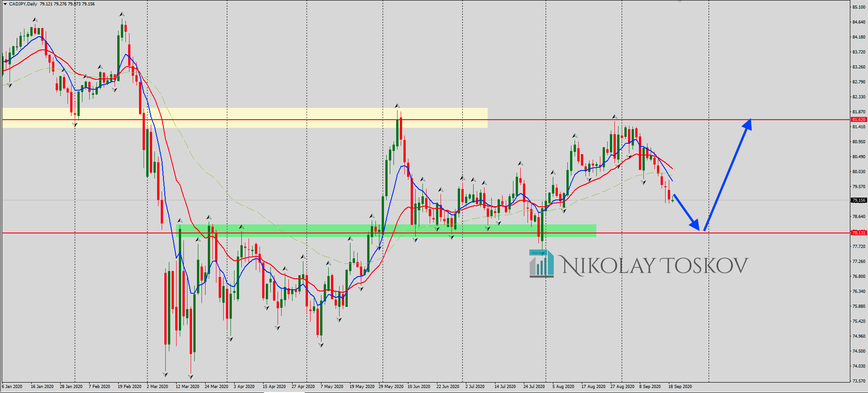Click the OHLC values 79.121 79.276 79.073 79.156
This screenshot has height=393, width=868.
pos(67,4)
